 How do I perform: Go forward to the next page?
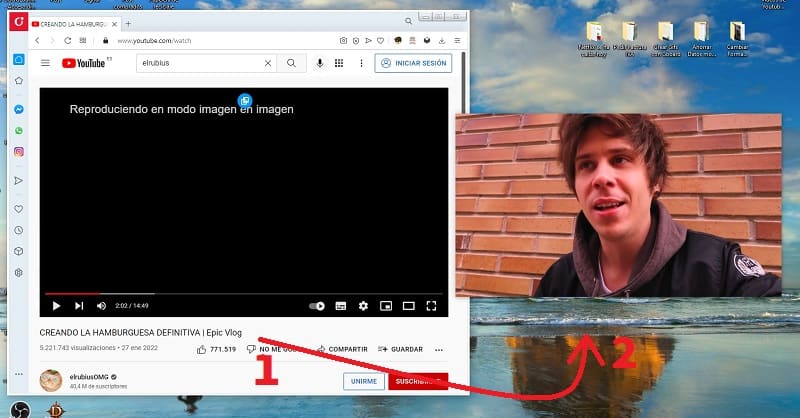[52, 40]
